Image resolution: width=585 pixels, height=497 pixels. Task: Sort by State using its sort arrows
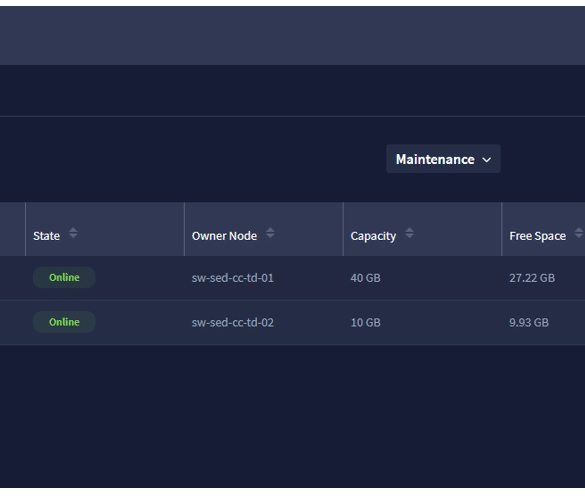click(73, 233)
